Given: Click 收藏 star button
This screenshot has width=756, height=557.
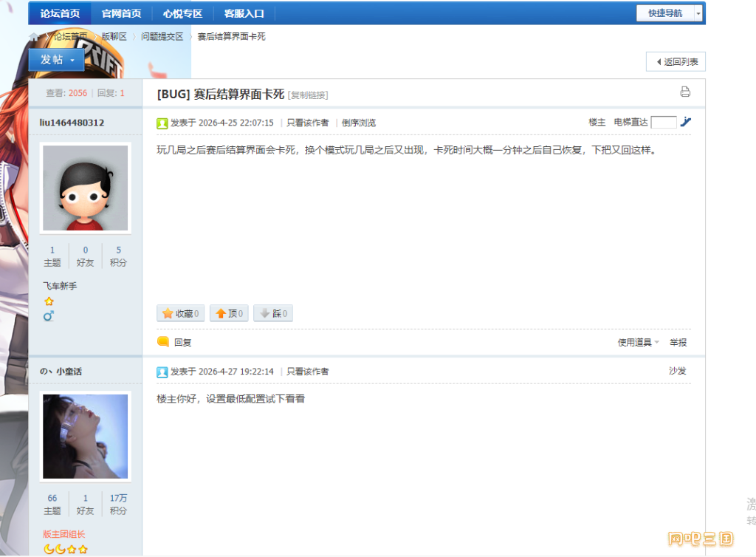Looking at the screenshot, I should [x=181, y=313].
